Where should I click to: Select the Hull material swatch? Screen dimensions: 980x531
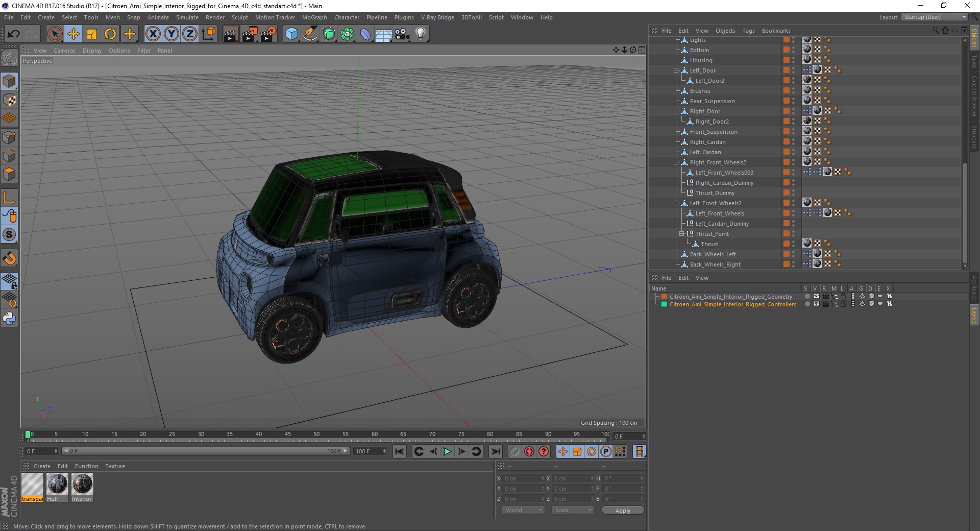(57, 487)
